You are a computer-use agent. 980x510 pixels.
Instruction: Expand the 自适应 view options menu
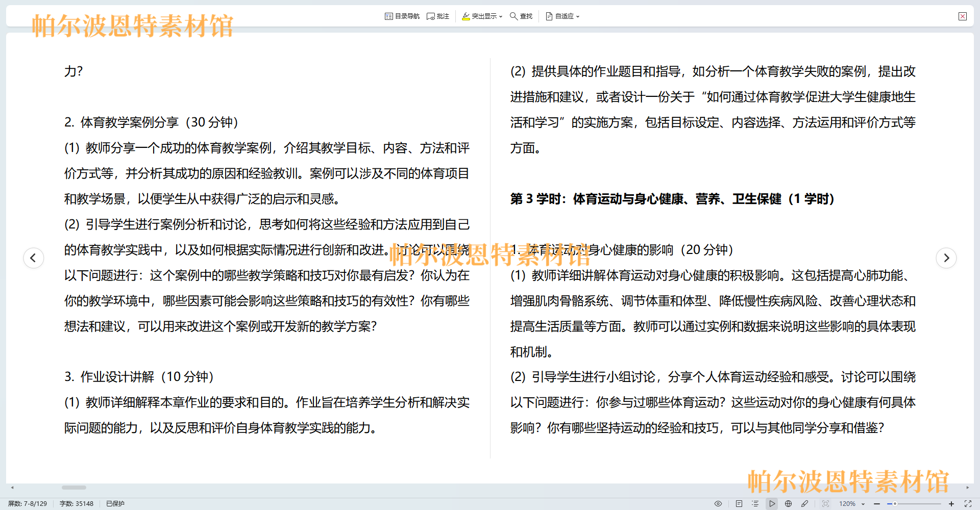coord(578,16)
